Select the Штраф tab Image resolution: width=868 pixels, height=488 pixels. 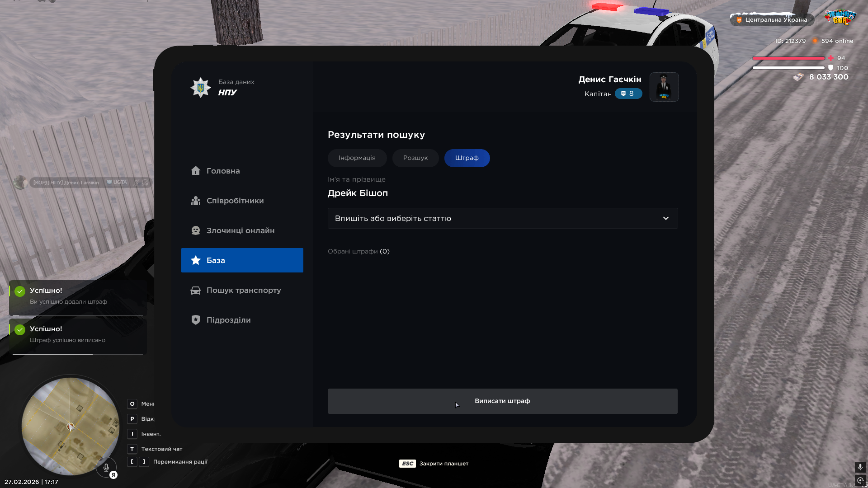467,158
